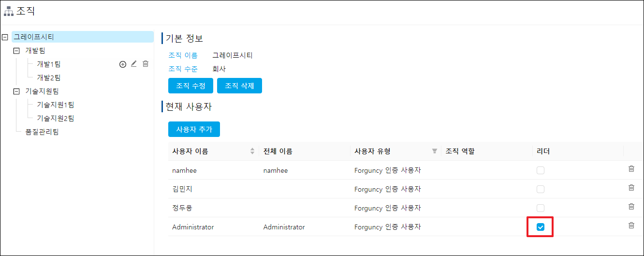The image size is (644, 256).
Task: Click the trash icon beside 개발1팀
Action: coord(146,64)
